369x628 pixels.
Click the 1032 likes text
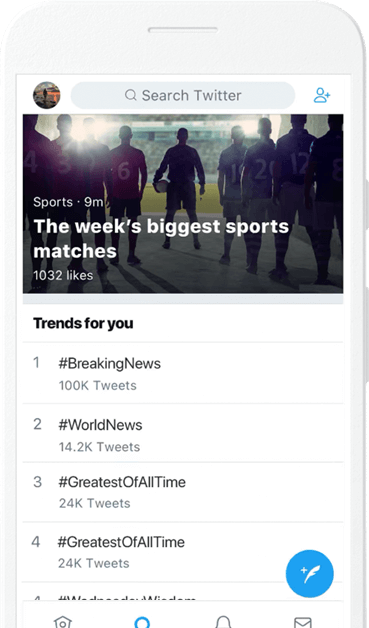click(63, 275)
